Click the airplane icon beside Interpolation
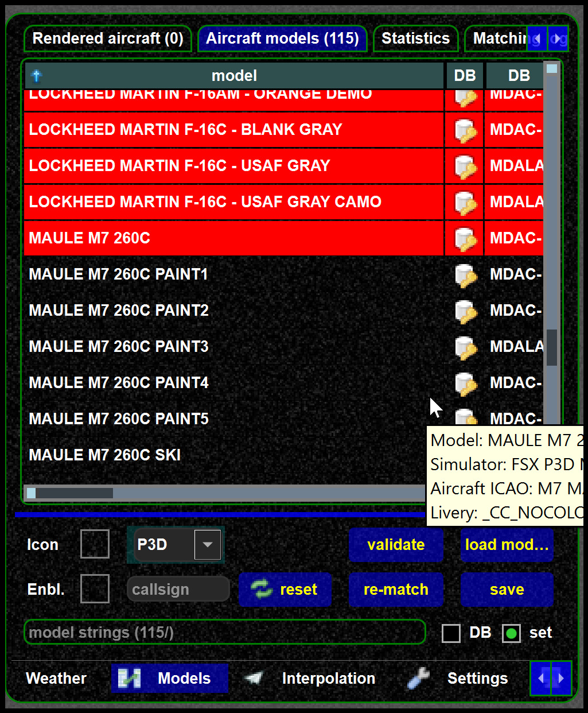Image resolution: width=588 pixels, height=713 pixels. [x=254, y=678]
